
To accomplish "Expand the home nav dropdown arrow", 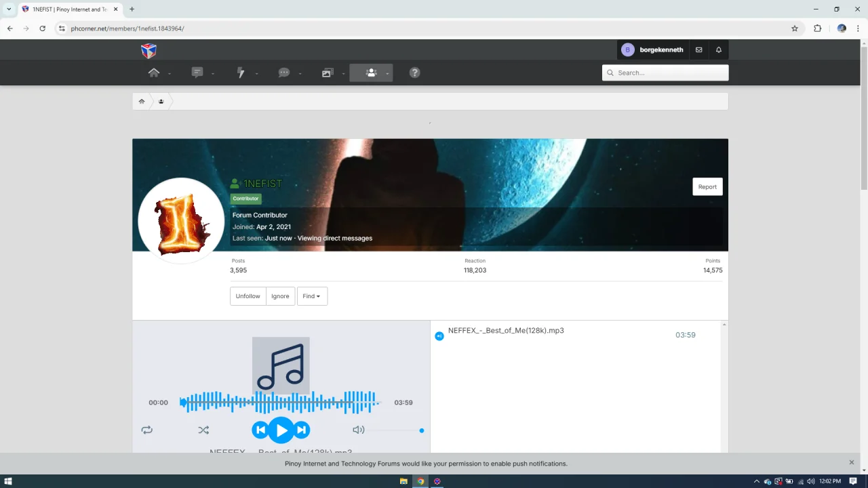I will coord(170,74).
